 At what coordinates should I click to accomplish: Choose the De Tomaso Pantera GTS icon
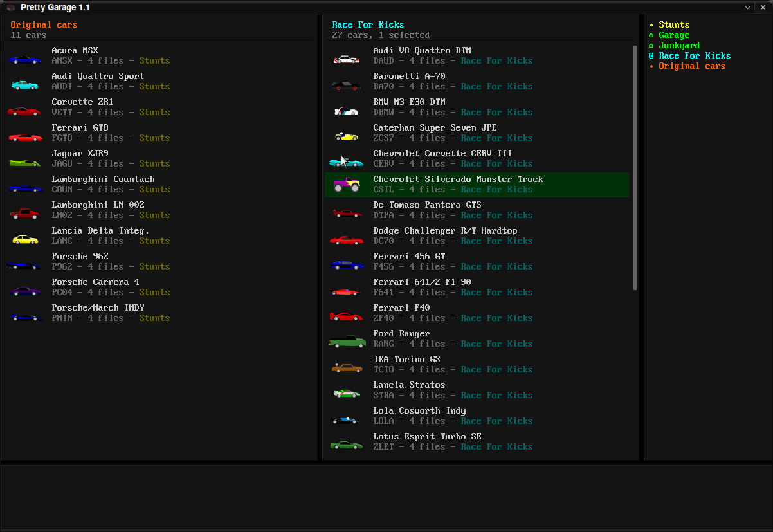(x=347, y=214)
